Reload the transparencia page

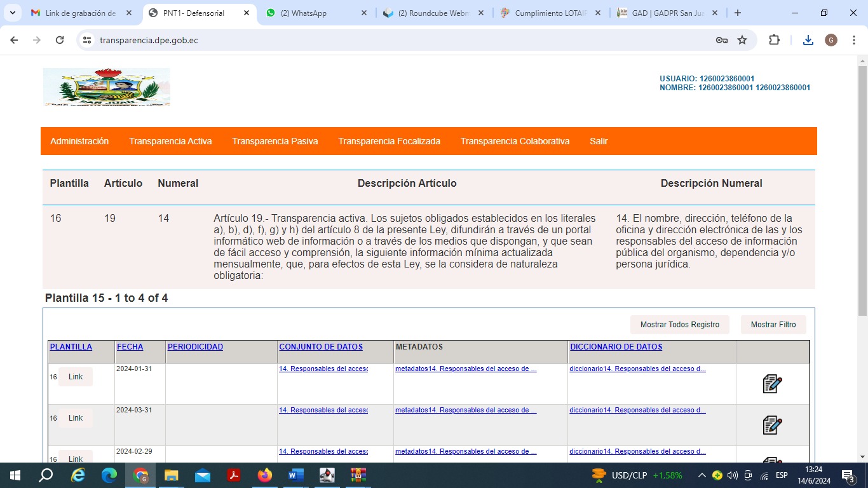pyautogui.click(x=60, y=40)
